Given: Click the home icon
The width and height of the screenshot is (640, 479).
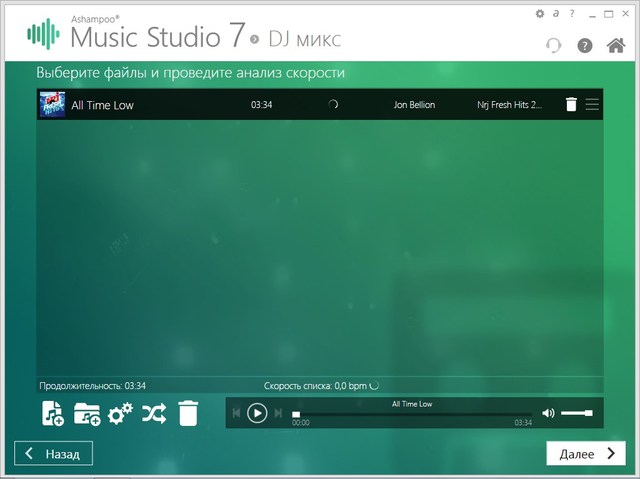Looking at the screenshot, I should [x=616, y=45].
